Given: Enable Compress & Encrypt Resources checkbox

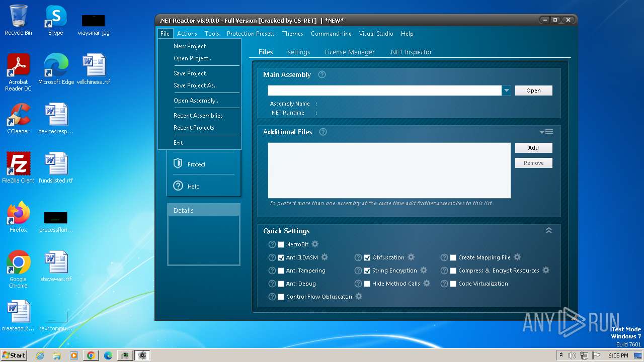Looking at the screenshot, I should 453,271.
